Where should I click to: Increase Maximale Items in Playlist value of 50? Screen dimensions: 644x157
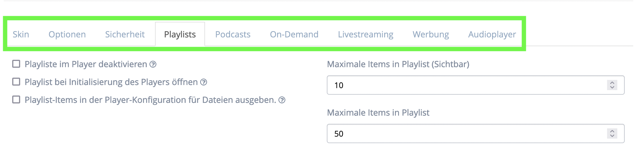[612, 131]
